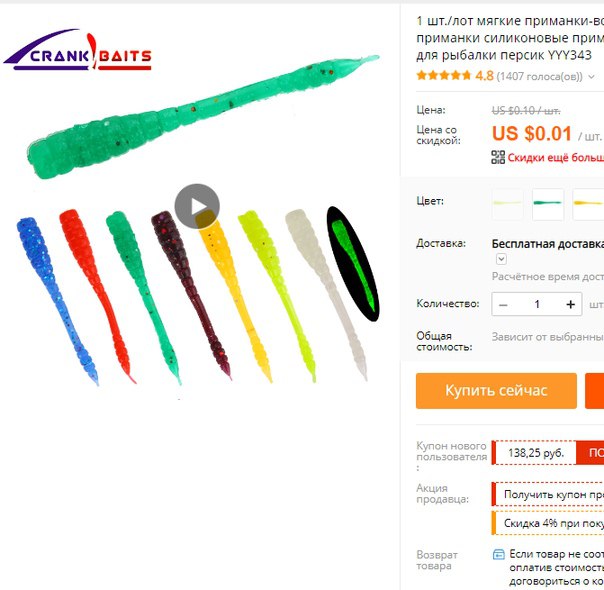The width and height of the screenshot is (604, 590).
Task: Click the Купить сейчас button
Action: click(x=496, y=391)
